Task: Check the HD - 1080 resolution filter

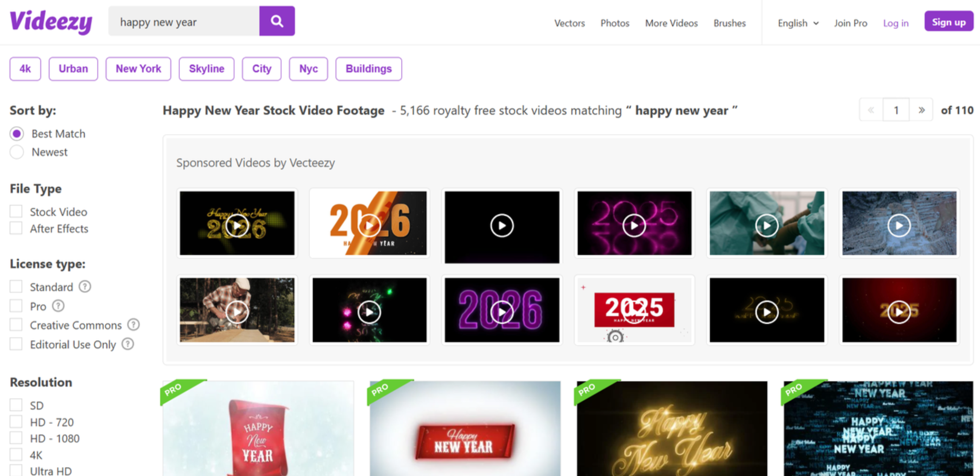Action: pos(16,438)
